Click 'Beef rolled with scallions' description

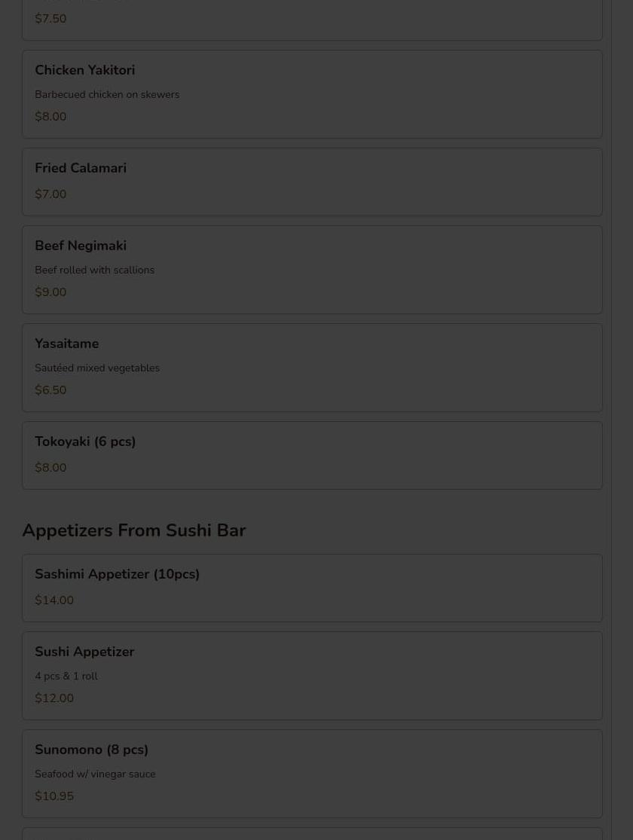(94, 270)
